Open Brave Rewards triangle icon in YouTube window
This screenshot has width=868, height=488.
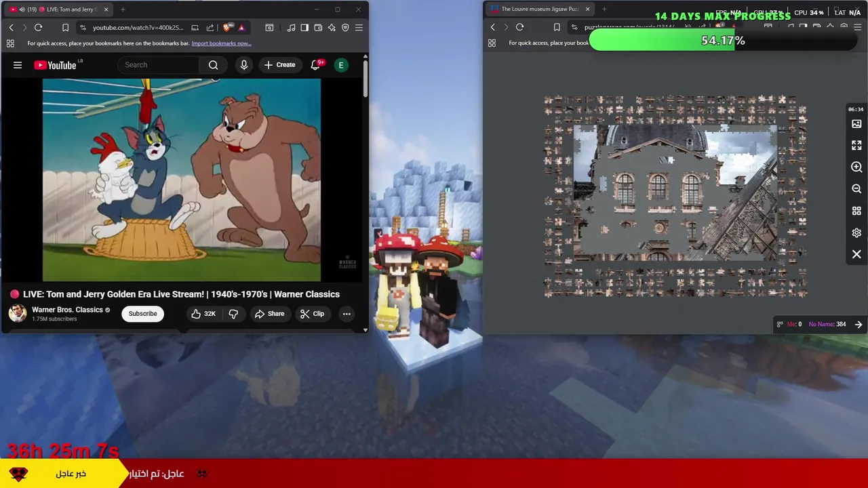click(241, 28)
